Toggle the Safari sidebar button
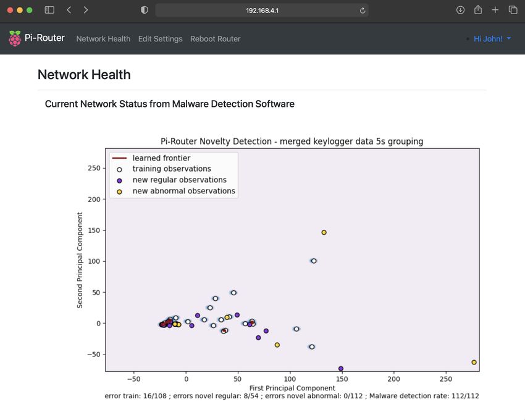Viewport: 525px width, 420px height. [49, 10]
